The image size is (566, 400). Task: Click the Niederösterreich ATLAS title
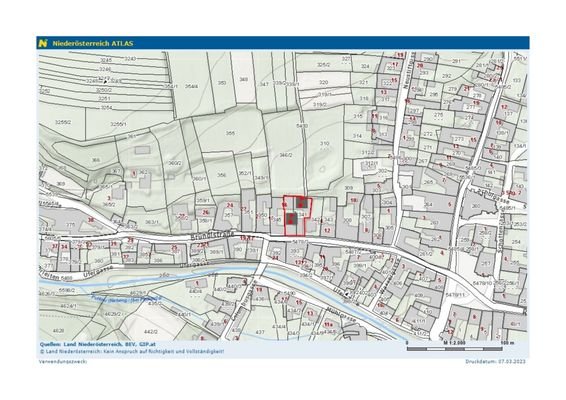[93, 43]
